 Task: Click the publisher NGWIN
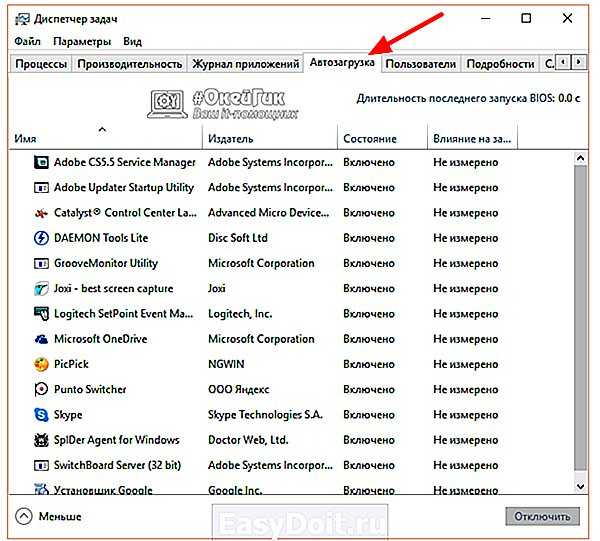226,364
